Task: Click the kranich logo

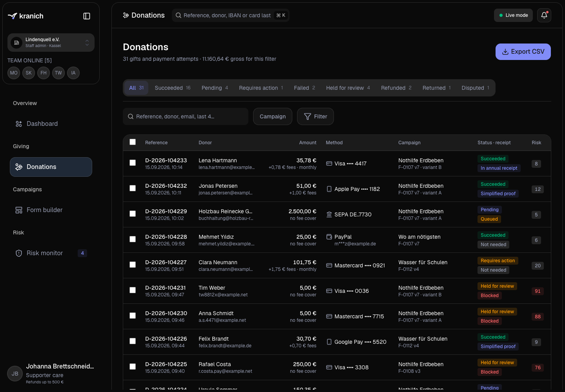Action: click(26, 16)
